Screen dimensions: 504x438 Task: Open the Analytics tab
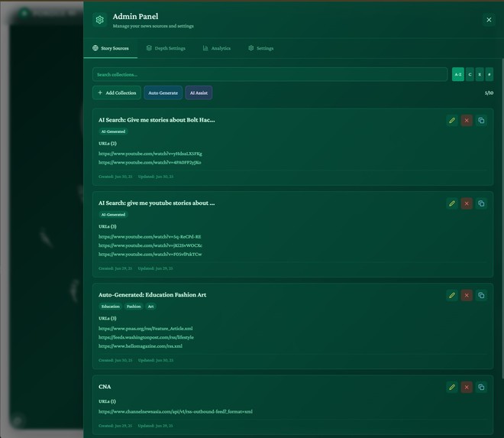point(217,48)
